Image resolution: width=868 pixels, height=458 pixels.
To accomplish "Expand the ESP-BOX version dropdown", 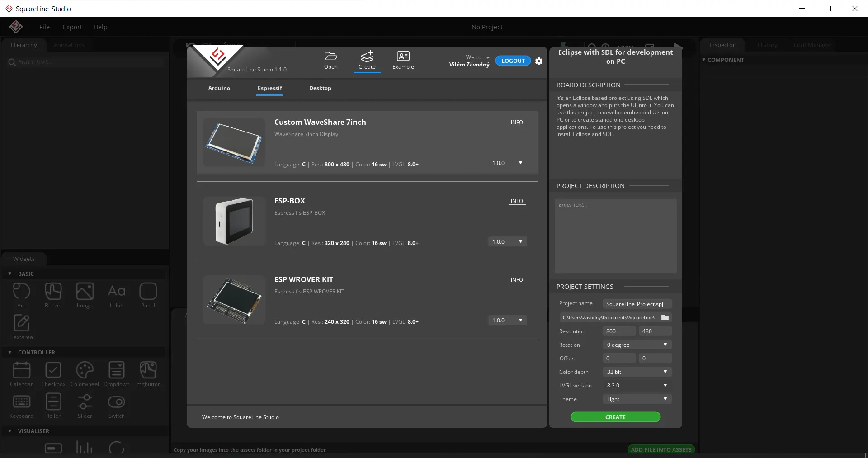I will click(x=507, y=242).
